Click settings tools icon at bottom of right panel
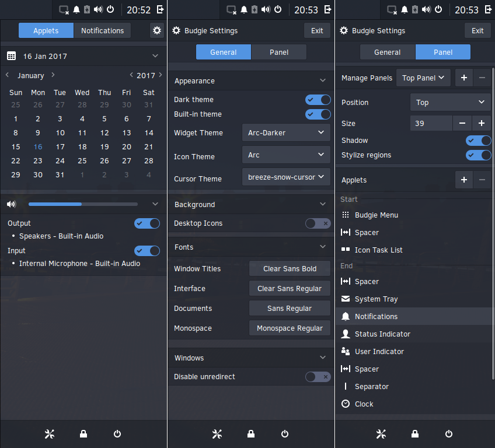The width and height of the screenshot is (495, 448). tap(381, 434)
